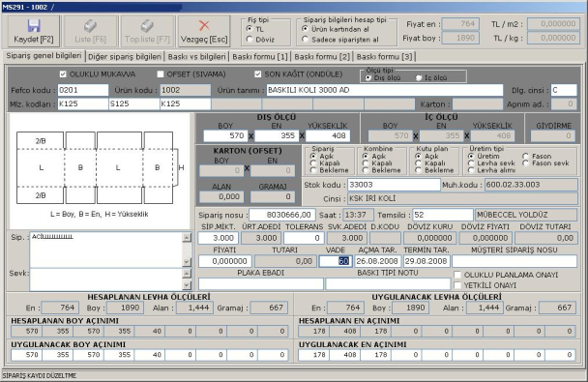Viewport: 588px width, 382px height.
Task: Open the Baskı formu [2] tab
Action: click(322, 57)
